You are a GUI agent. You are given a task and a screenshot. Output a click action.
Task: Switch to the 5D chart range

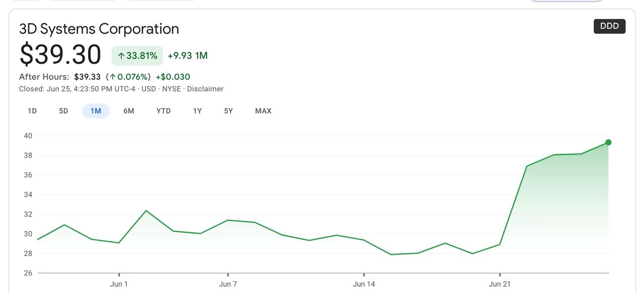63,111
